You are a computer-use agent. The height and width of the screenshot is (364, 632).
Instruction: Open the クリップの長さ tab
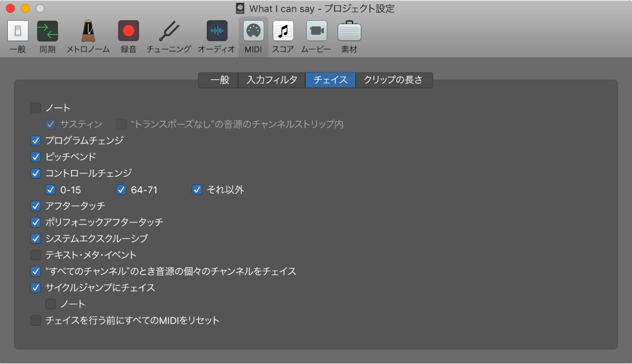(x=394, y=80)
